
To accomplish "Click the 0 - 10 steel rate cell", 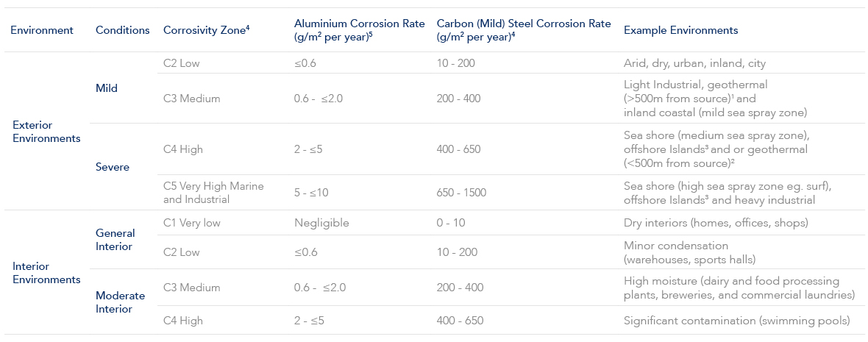I will [451, 223].
